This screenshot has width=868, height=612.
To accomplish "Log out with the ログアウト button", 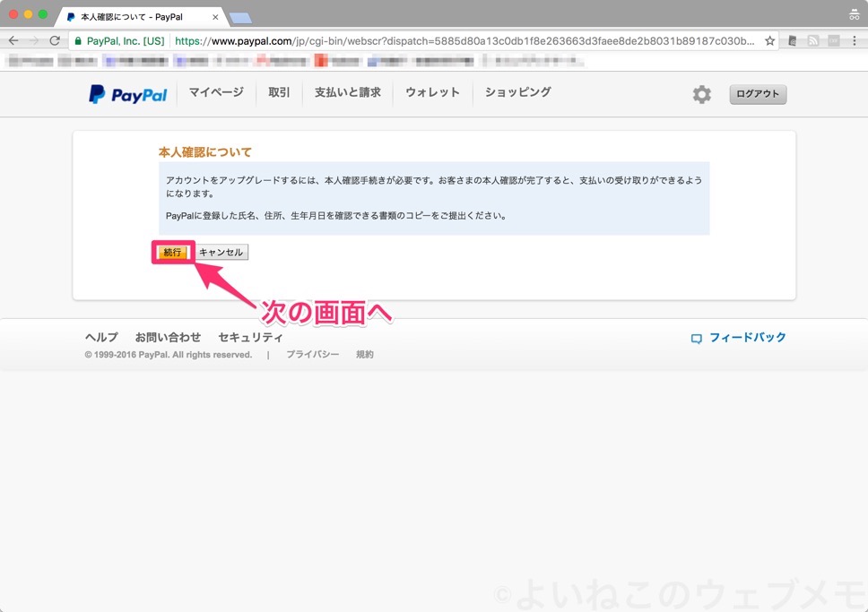I will (757, 93).
